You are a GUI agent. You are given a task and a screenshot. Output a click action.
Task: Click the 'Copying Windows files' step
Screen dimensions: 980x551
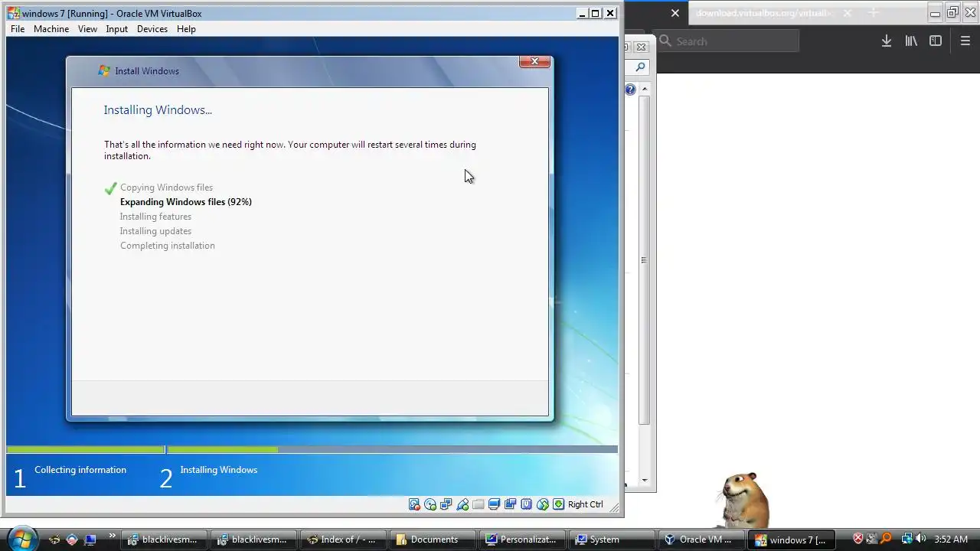166,187
